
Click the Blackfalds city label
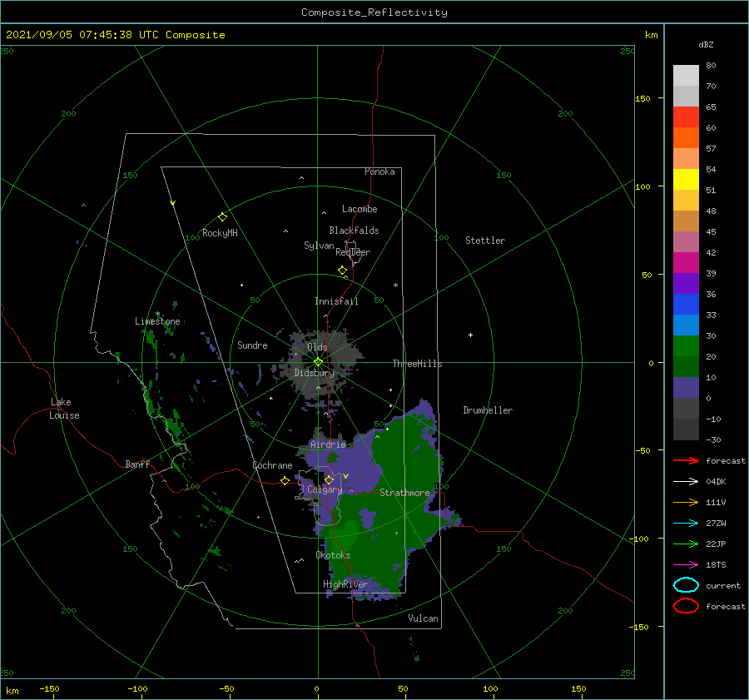tap(354, 231)
